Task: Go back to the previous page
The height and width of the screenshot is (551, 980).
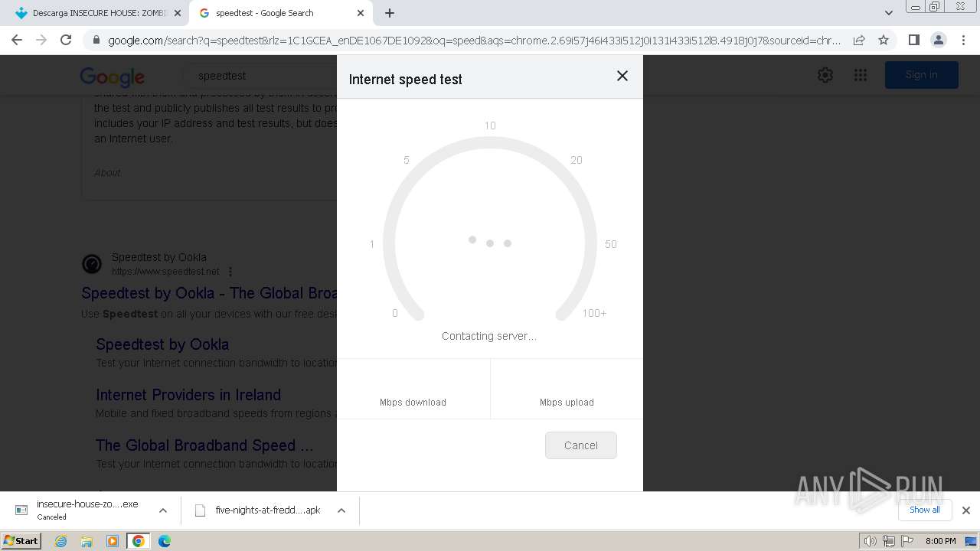Action: (17, 40)
